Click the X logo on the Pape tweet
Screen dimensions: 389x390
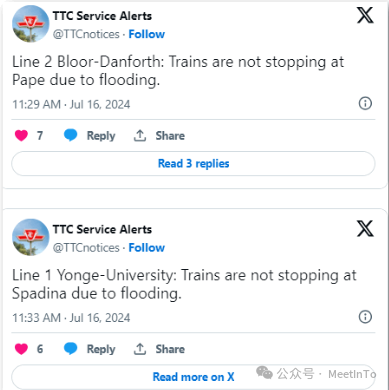coord(365,15)
